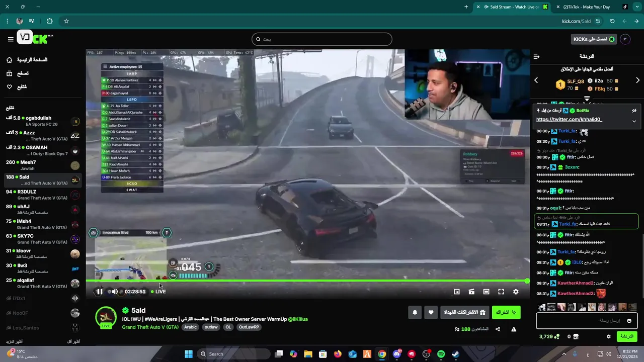Viewport: 644px width, 362px height.
Task: Open alqallaf channel in sidebar
Action: 43,283
